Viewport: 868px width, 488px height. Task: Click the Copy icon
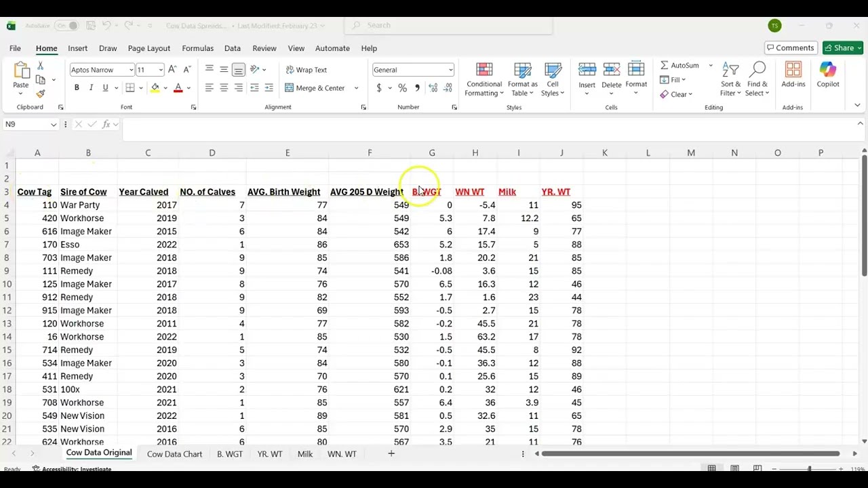[41, 80]
